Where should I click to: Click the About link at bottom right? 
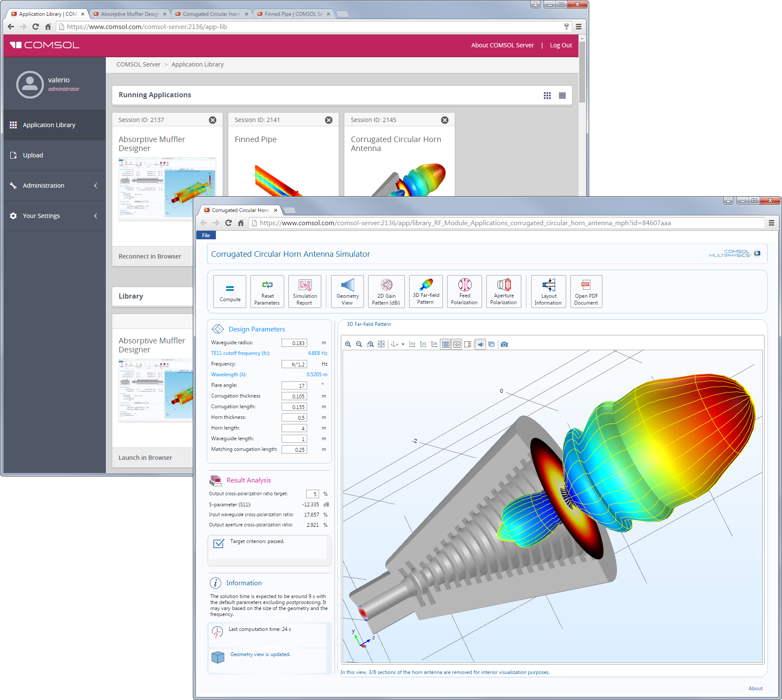[x=756, y=688]
